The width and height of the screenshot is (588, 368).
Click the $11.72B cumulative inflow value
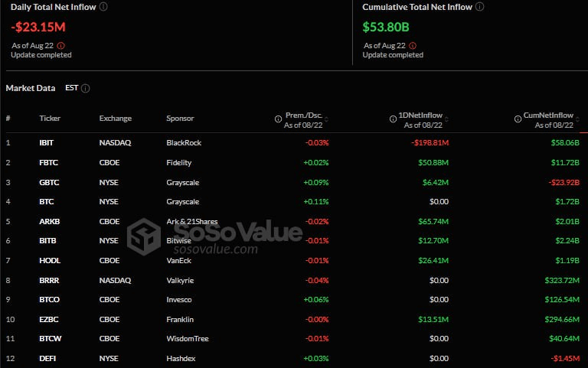(565, 163)
